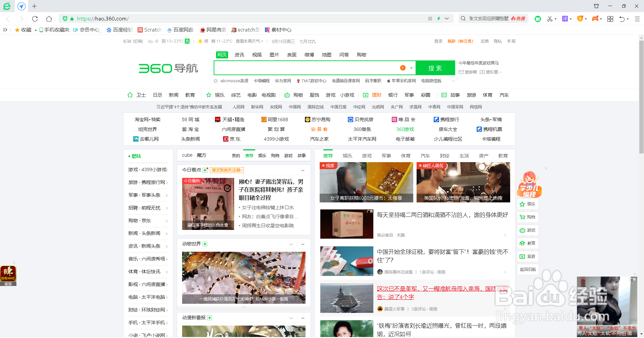Click the skin shirt icon in title bar
This screenshot has height=338, width=644.
[596, 6]
